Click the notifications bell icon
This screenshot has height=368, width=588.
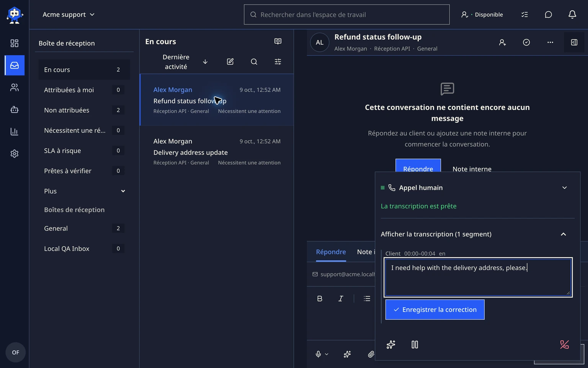572,15
